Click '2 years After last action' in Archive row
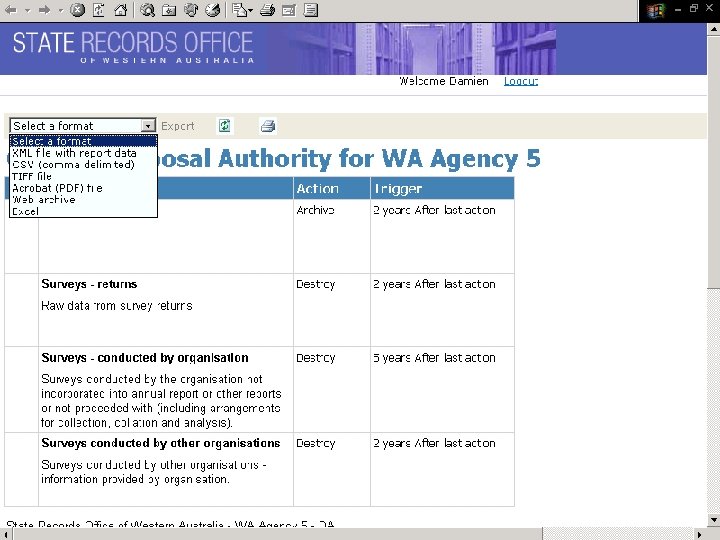Image resolution: width=720 pixels, height=540 pixels. (x=434, y=210)
